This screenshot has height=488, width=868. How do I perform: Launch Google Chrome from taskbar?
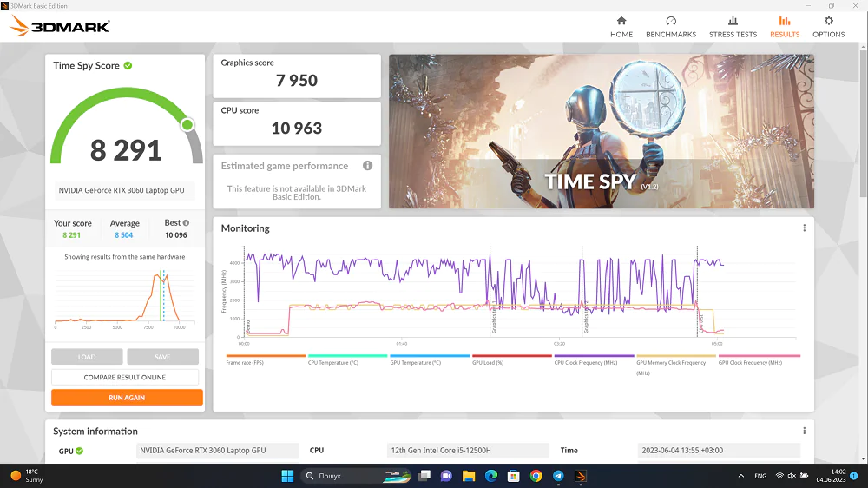pyautogui.click(x=536, y=476)
